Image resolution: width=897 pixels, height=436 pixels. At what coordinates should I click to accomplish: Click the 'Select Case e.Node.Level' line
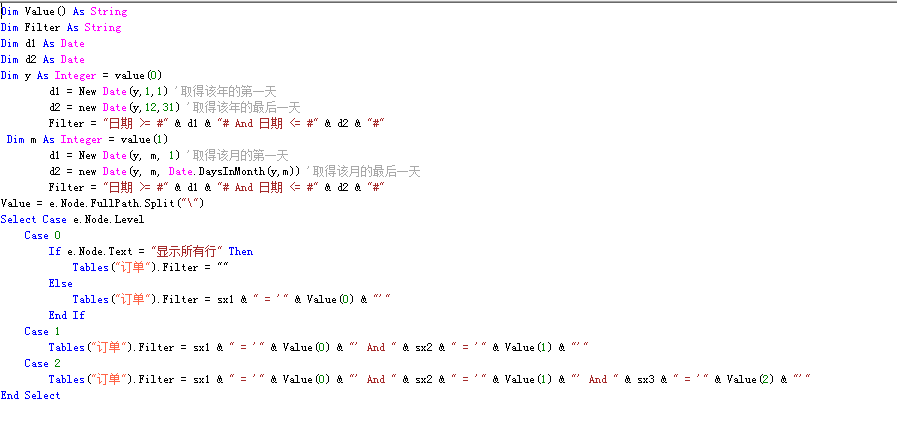click(x=73, y=220)
